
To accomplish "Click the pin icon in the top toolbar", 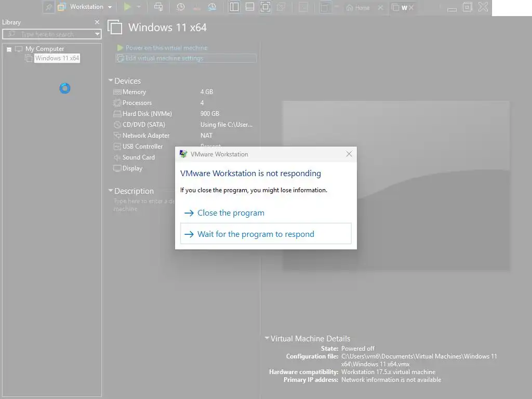I will (48, 7).
